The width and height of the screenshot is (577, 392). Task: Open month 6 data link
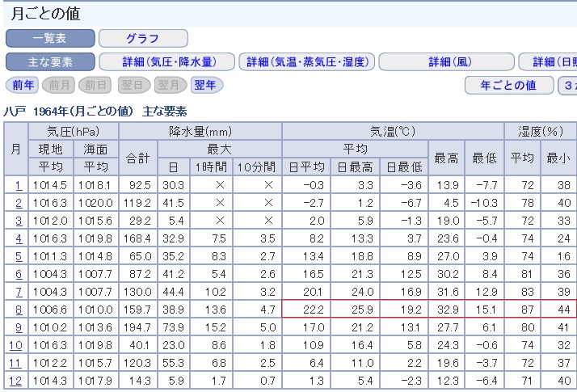pyautogui.click(x=15, y=273)
